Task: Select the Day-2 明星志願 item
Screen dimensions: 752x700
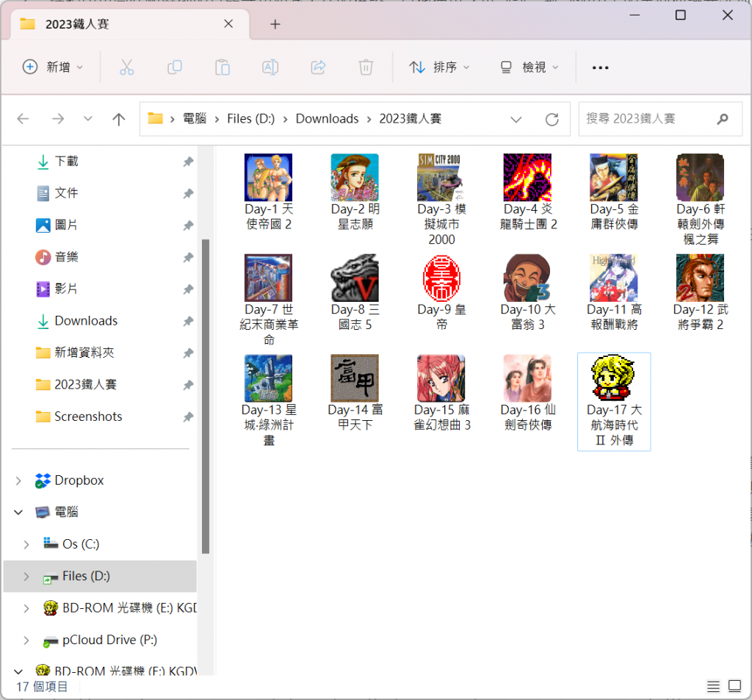Action: tap(355, 192)
